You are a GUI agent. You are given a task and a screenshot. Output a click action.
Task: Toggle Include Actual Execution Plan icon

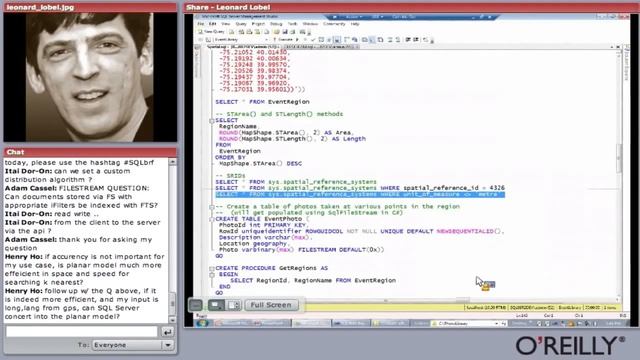(x=346, y=40)
